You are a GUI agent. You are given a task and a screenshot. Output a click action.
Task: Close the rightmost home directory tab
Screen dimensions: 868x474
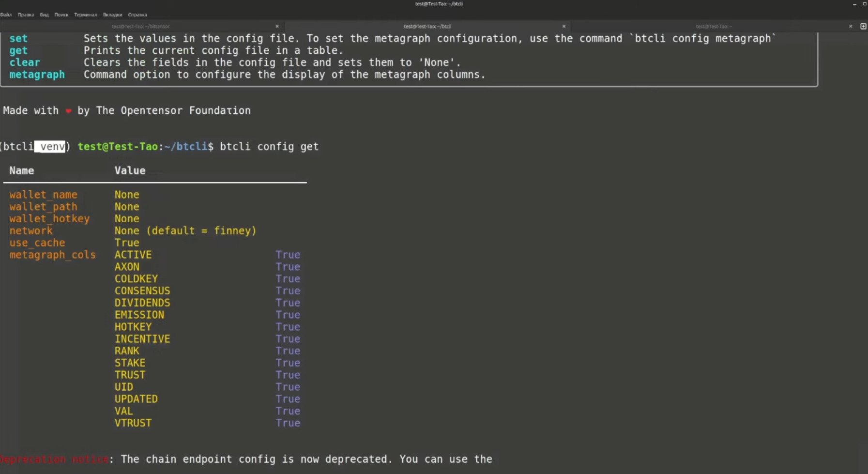(x=850, y=26)
